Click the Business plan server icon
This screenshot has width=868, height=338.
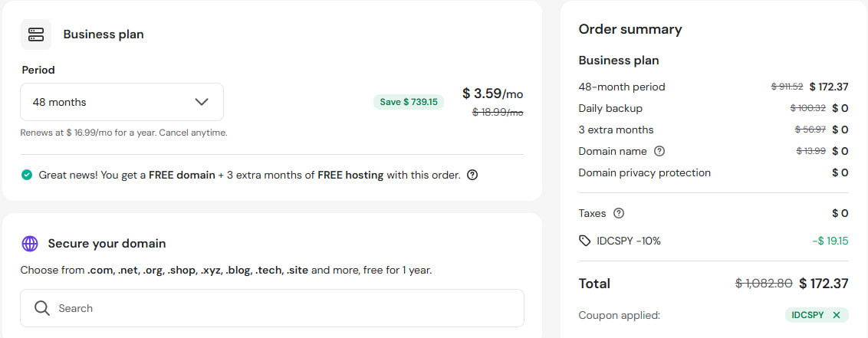pyautogui.click(x=36, y=34)
